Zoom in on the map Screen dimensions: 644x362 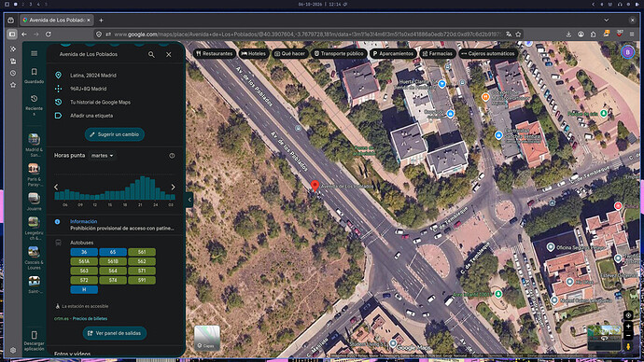pos(628,327)
